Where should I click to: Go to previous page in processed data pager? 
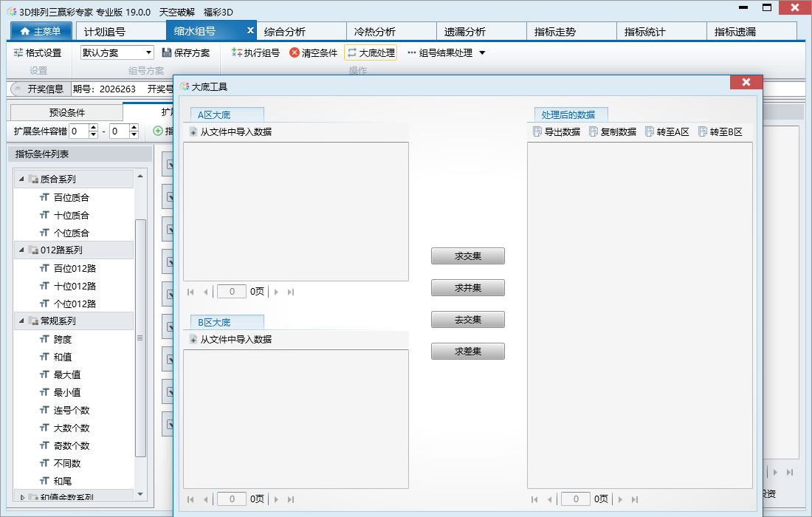point(549,500)
